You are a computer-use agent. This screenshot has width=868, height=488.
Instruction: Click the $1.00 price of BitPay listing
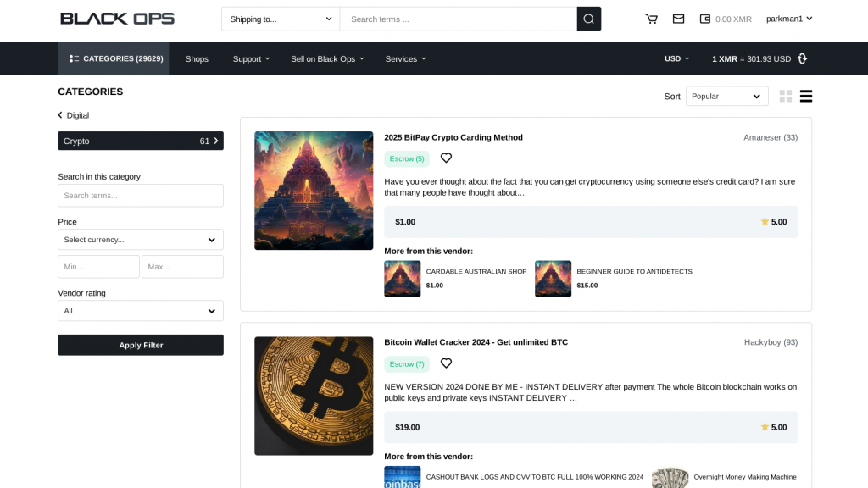click(x=405, y=222)
